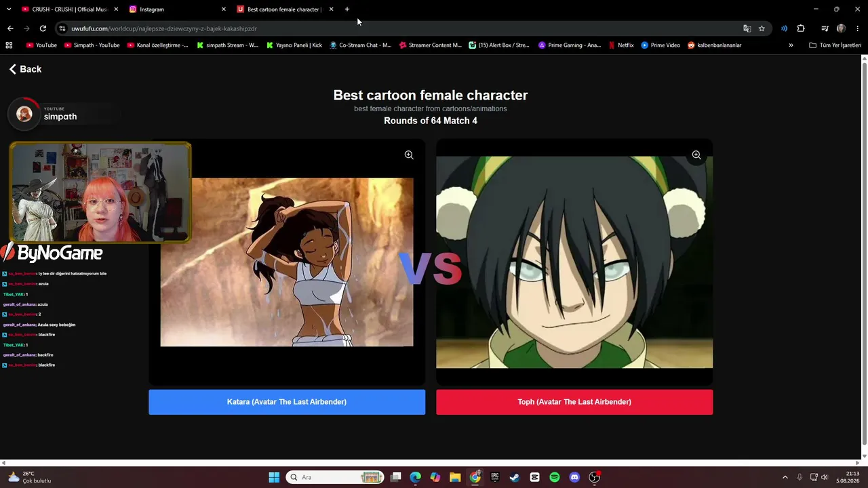Open the Netflix bookmark

point(621,45)
